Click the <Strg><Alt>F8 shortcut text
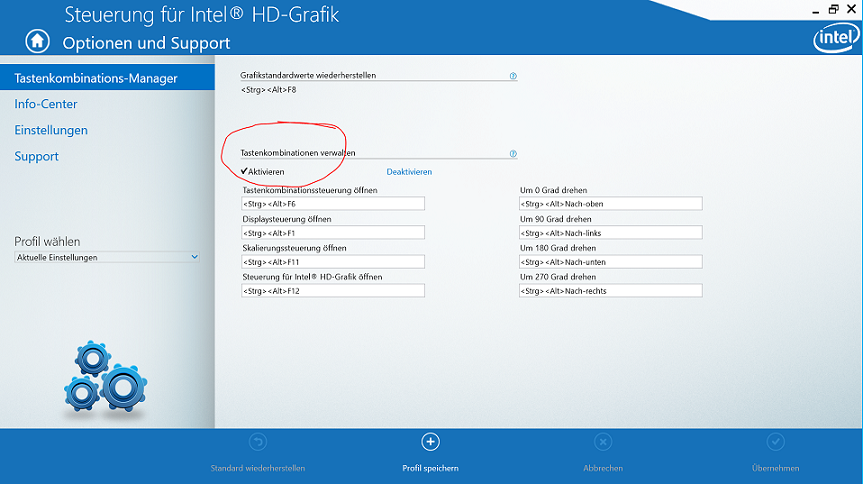Image resolution: width=863 pixels, height=484 pixels. tap(269, 90)
